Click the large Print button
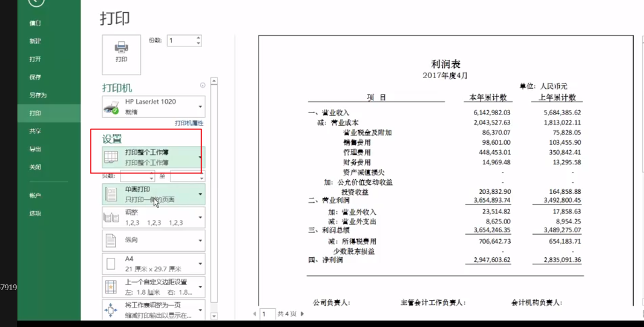This screenshot has width=644, height=327. 121,54
